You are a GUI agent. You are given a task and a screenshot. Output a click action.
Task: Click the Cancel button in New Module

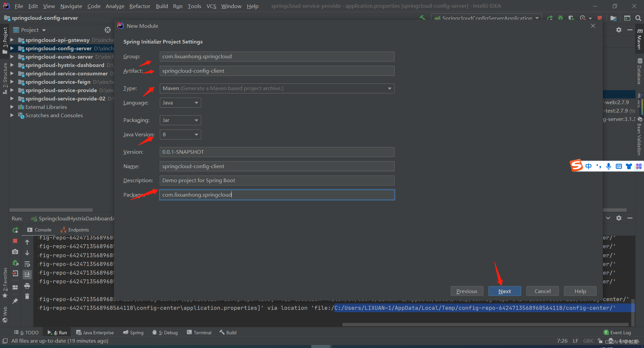[x=542, y=291]
